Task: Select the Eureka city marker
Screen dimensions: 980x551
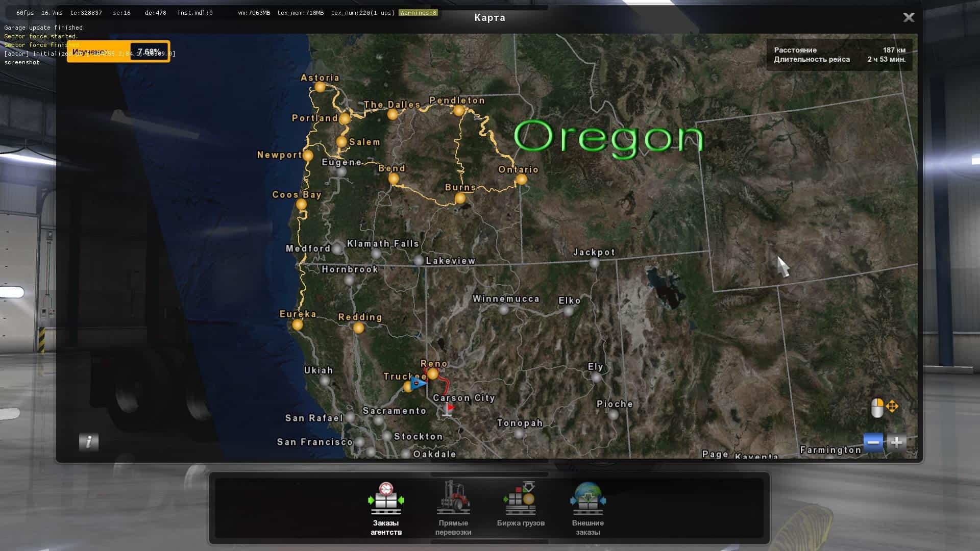Action: [x=298, y=325]
